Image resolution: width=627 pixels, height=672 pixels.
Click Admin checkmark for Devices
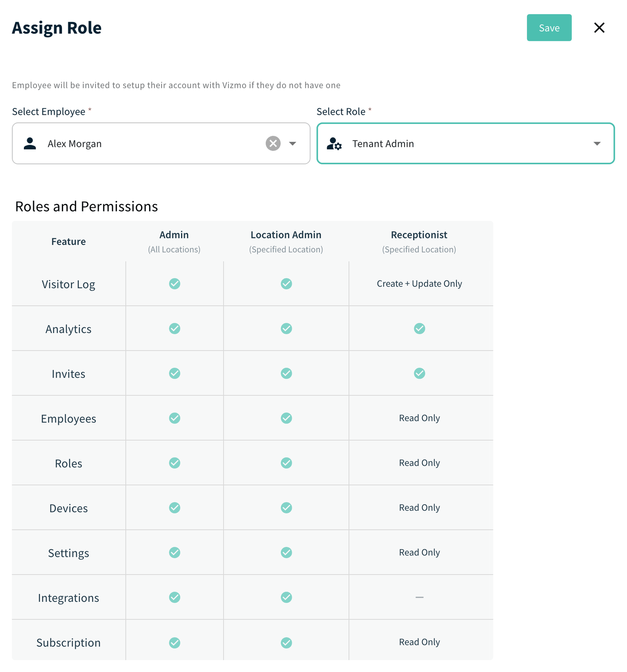pos(174,507)
